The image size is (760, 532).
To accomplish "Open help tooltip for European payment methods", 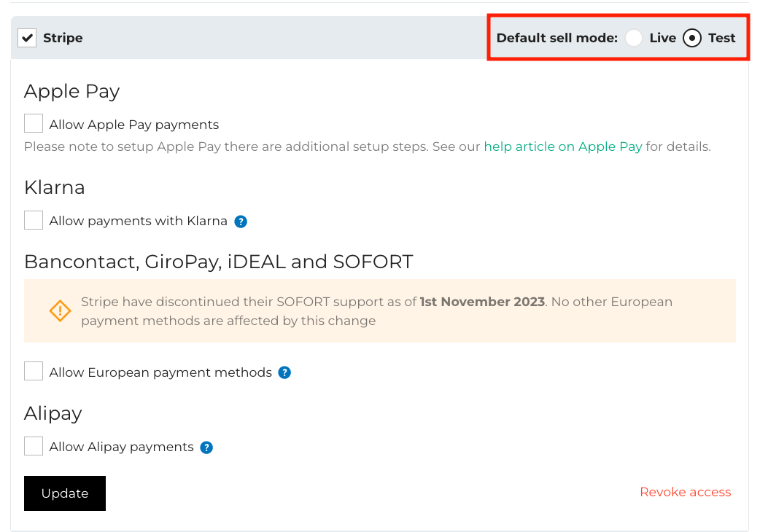I will point(284,373).
